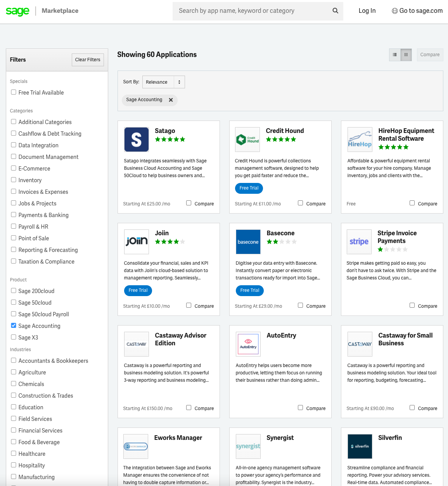The height and width of the screenshot is (486, 448).
Task: Open HireHop Equipment Rental Software title
Action: tap(406, 135)
